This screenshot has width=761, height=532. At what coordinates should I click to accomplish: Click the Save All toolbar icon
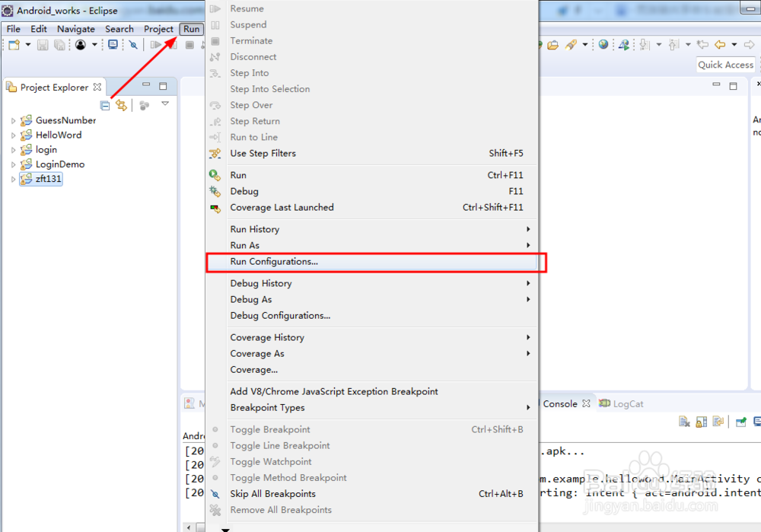59,45
